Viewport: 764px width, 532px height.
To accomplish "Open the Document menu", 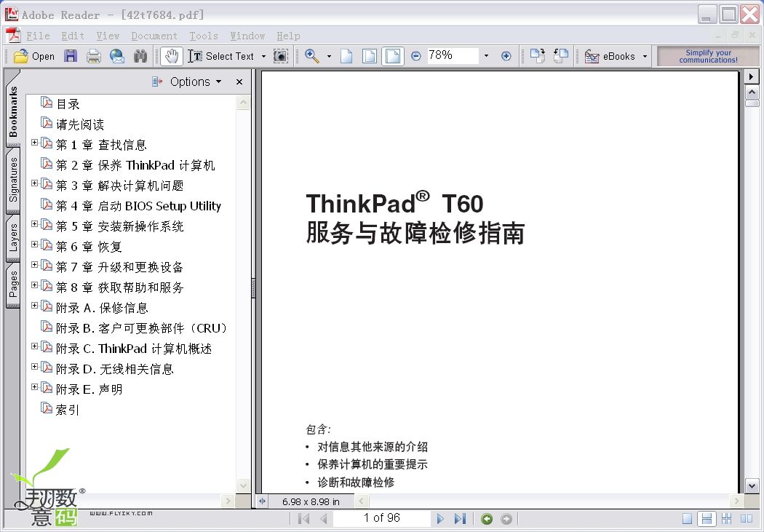I will point(154,36).
